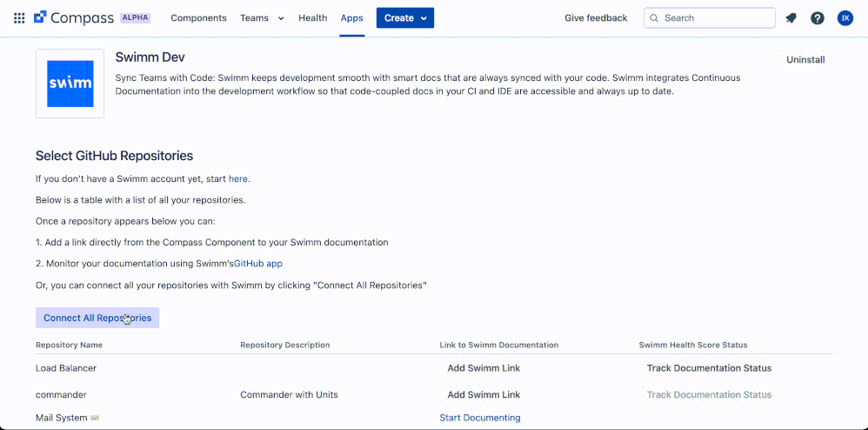
Task: Click 'Commander with Units' description cell
Action: pyautogui.click(x=289, y=395)
